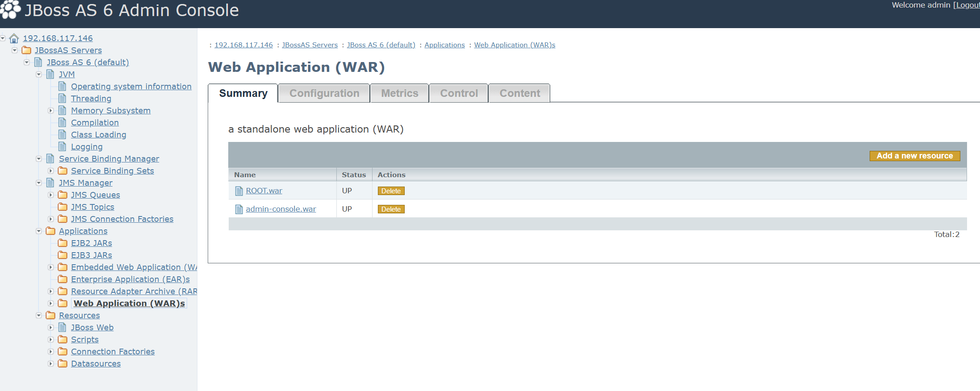Switch to the Metrics tab

point(400,93)
